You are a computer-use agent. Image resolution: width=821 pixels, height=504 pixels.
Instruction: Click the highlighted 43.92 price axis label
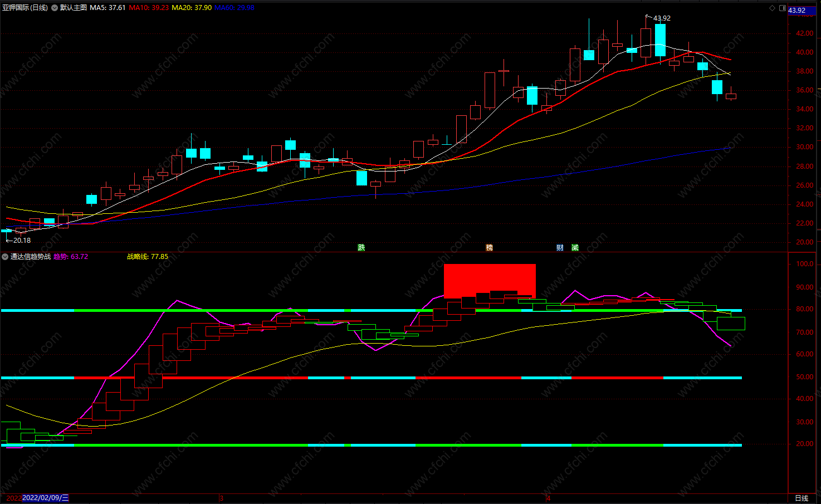(802, 11)
